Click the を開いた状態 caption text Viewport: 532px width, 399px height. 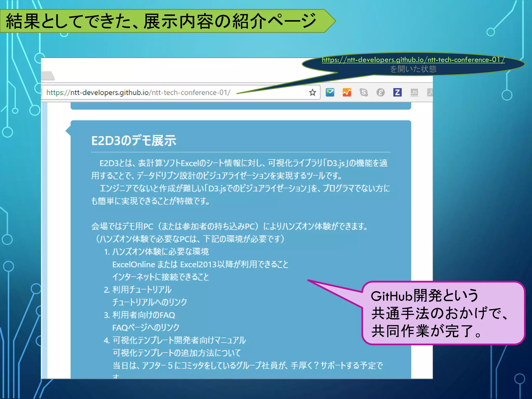[413, 69]
